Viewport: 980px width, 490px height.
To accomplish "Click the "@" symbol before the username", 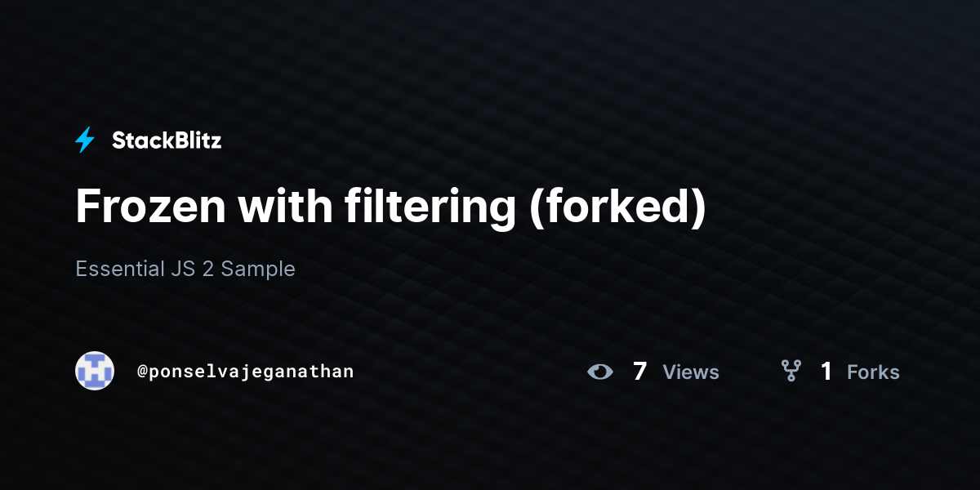I will click(142, 372).
